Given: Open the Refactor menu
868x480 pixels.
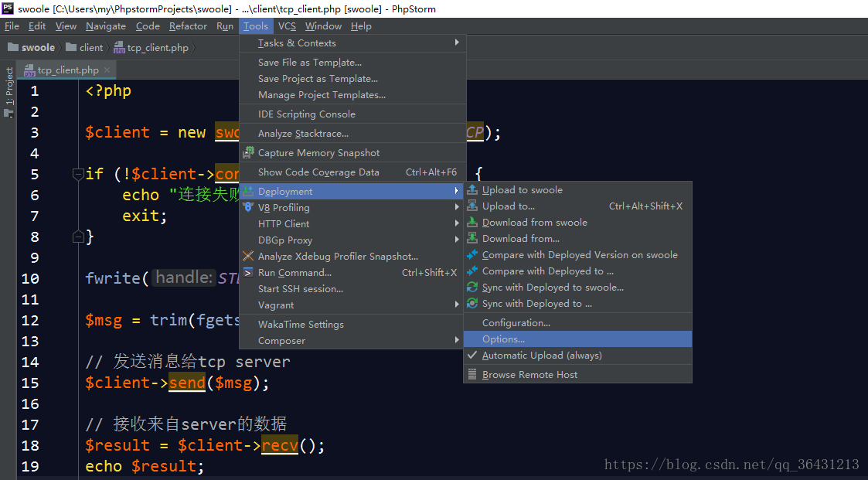Looking at the screenshot, I should tap(189, 26).
